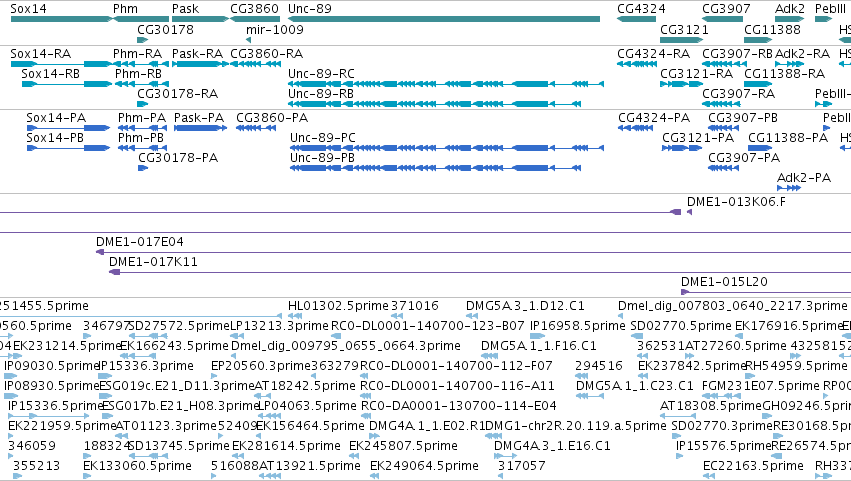This screenshot has height=481, width=851.
Task: Select the DME1-017K11 BAC label
Action: tap(153, 262)
